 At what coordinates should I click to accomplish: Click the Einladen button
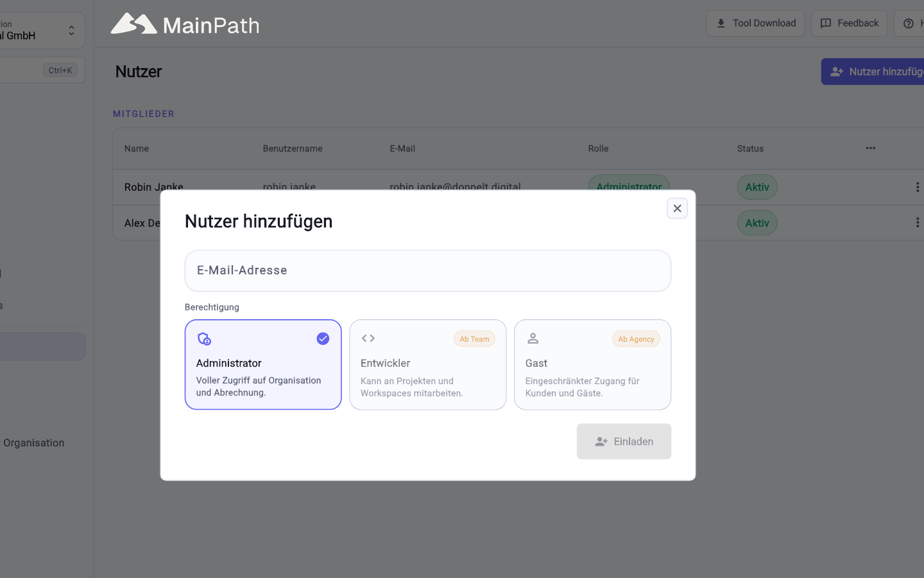coord(624,441)
